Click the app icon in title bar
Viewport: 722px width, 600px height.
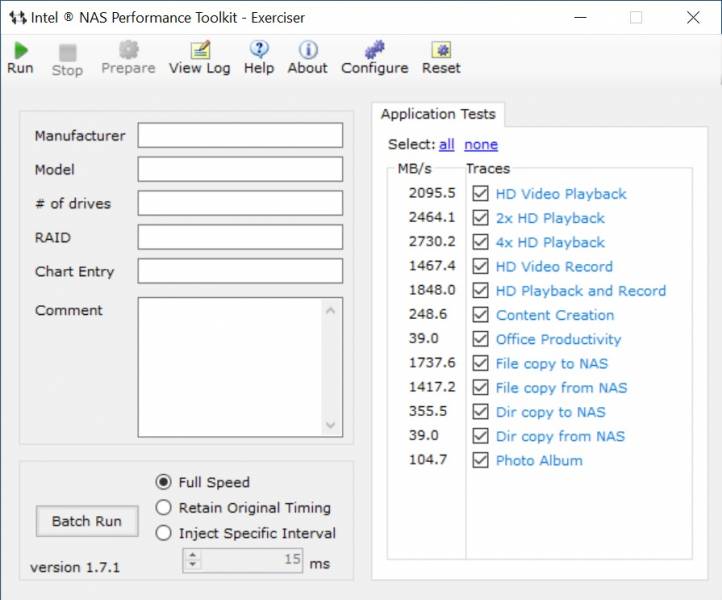(x=18, y=17)
